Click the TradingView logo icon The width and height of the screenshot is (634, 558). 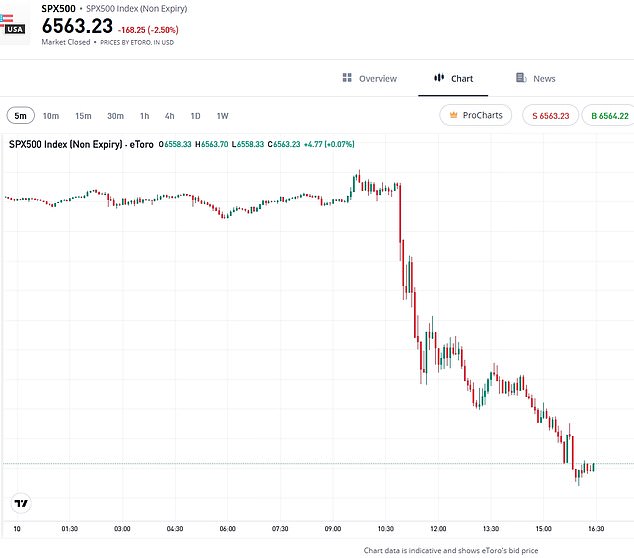pos(20,503)
